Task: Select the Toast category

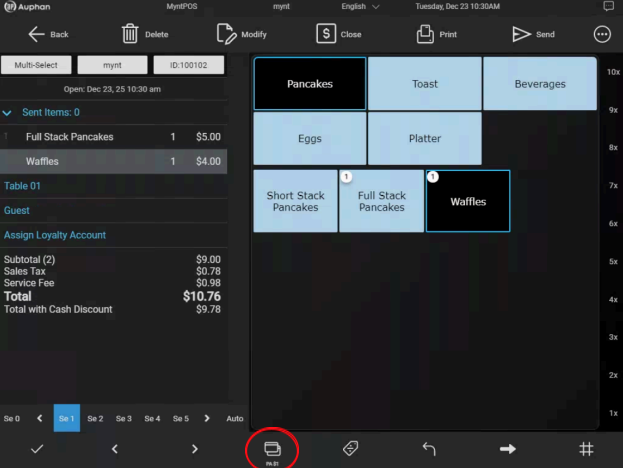Action: (x=425, y=83)
